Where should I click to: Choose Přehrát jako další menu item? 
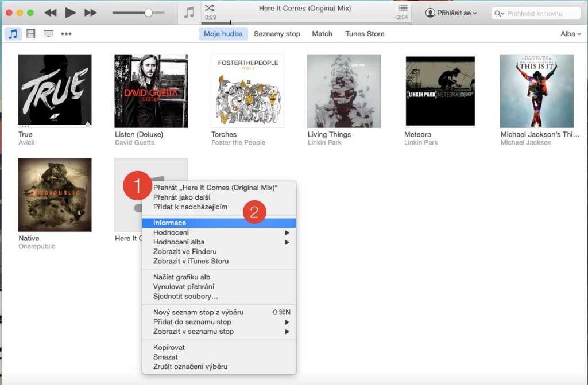(x=219, y=197)
